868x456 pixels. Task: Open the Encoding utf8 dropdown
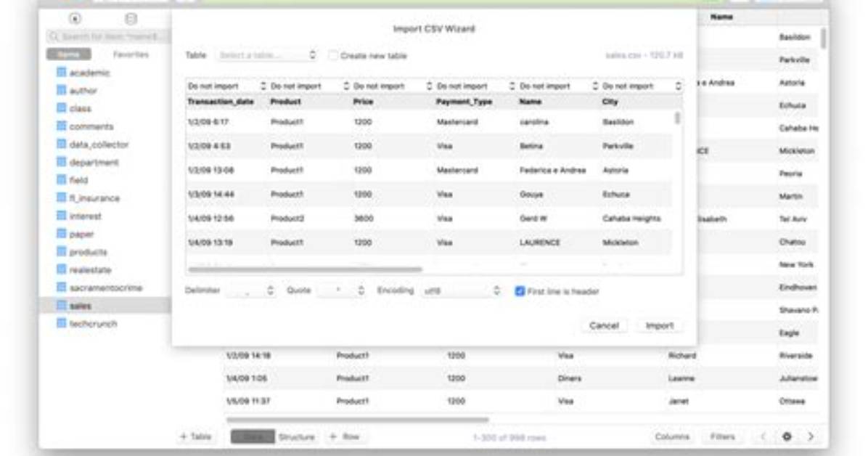coord(461,290)
